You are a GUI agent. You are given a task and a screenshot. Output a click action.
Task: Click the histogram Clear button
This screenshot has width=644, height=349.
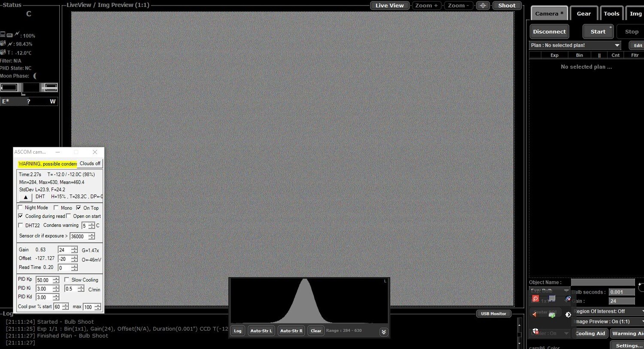point(316,331)
